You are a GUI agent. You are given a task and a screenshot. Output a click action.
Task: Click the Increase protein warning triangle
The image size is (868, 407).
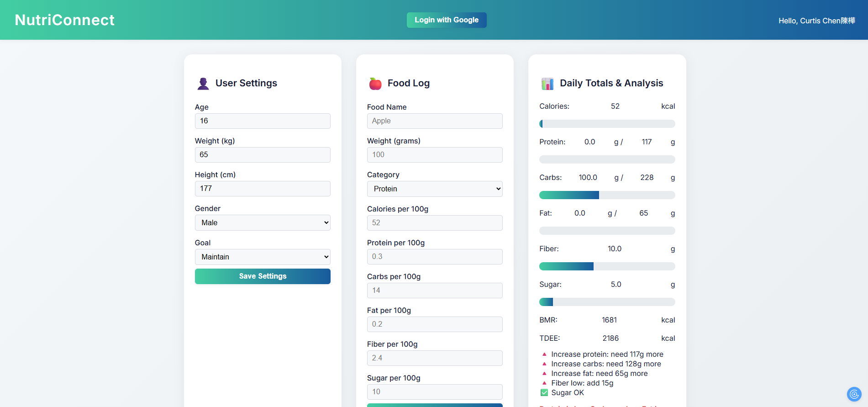tap(544, 354)
